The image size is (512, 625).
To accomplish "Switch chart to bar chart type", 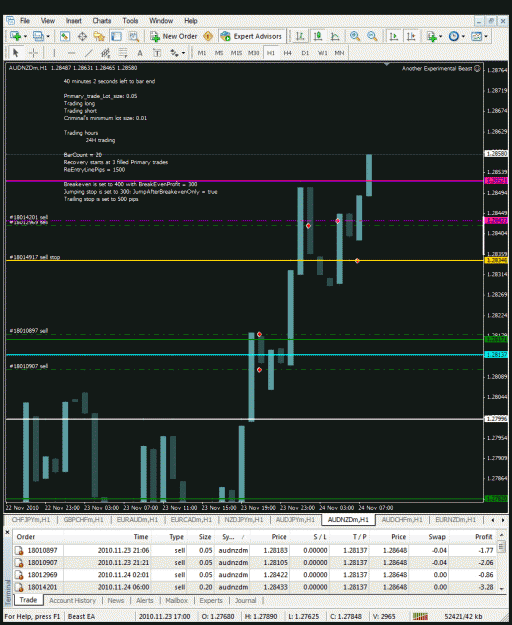I will (300, 36).
